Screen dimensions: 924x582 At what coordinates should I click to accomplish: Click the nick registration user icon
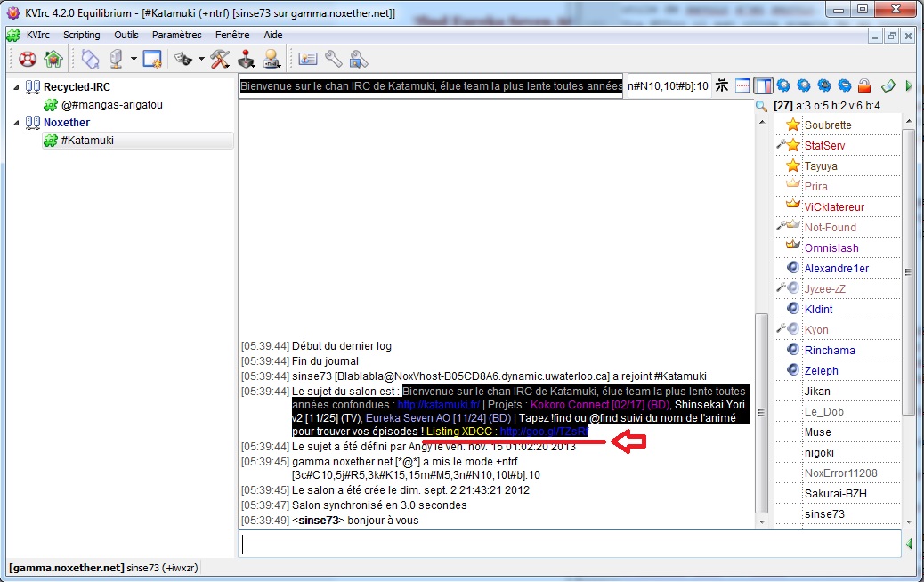[272, 60]
